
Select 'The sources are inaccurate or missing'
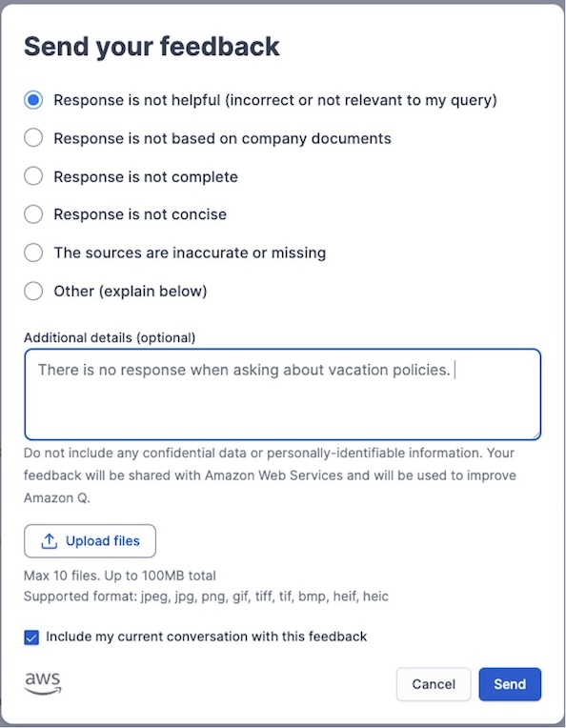pyautogui.click(x=33, y=253)
